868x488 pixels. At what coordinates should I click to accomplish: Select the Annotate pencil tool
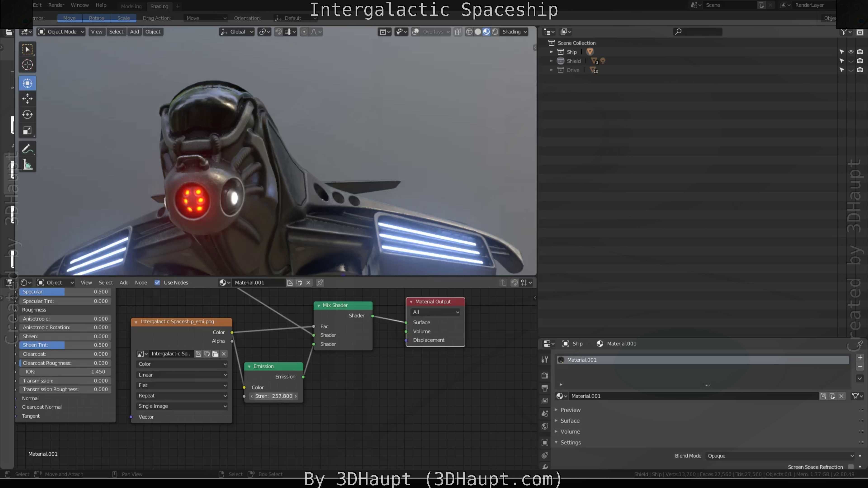[x=27, y=149]
